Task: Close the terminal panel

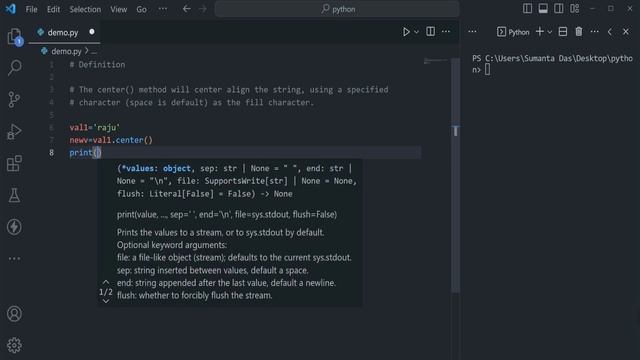Action: pyautogui.click(x=626, y=31)
